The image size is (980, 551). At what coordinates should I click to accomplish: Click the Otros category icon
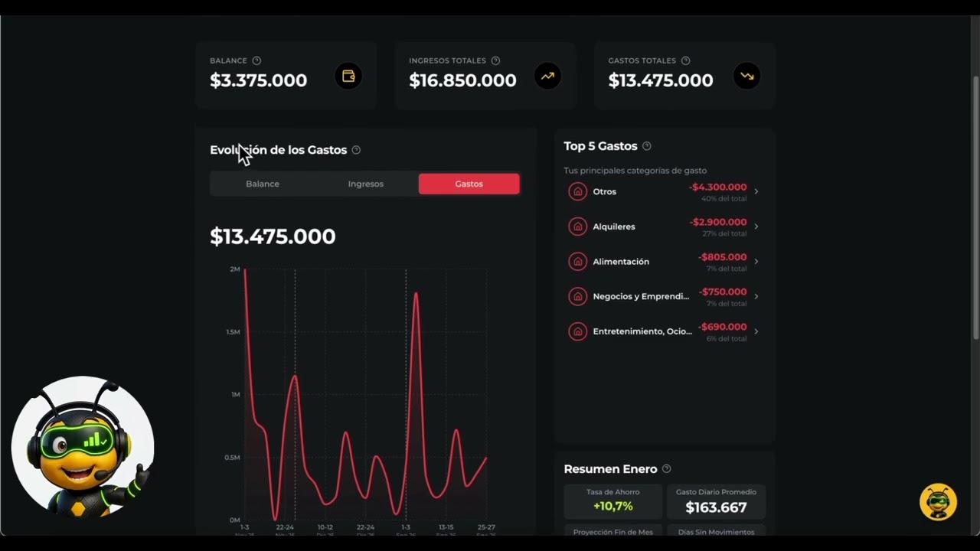point(578,191)
